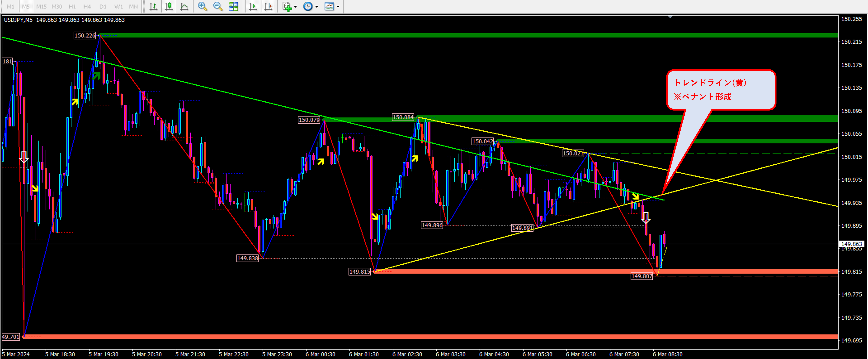Click the Periodicity clock icon

pyautogui.click(x=308, y=6)
